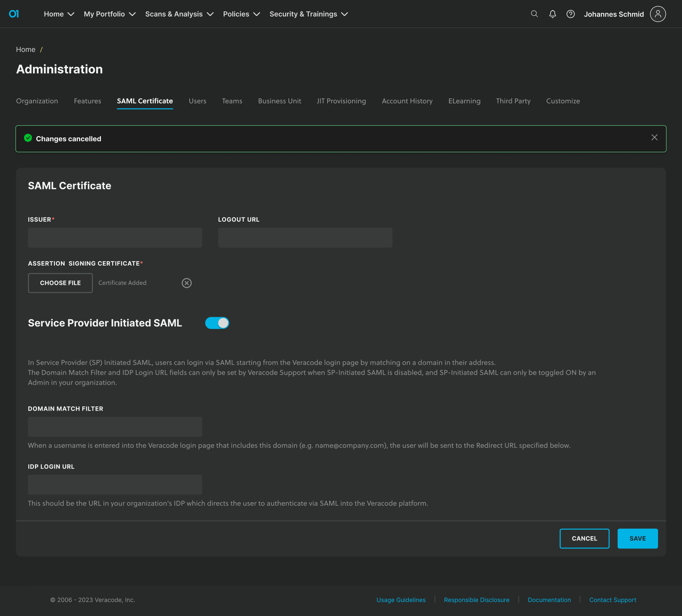Click the Home breadcrumb link

coord(26,49)
